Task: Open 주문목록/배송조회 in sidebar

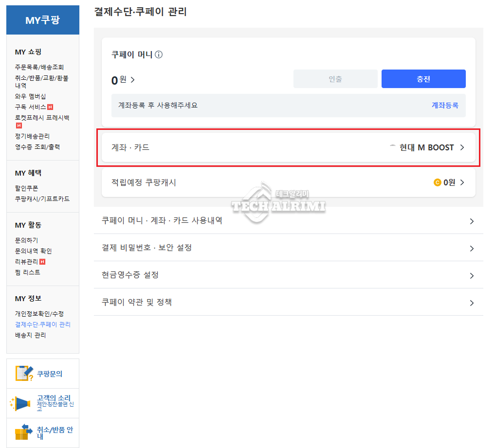Action: (39, 67)
